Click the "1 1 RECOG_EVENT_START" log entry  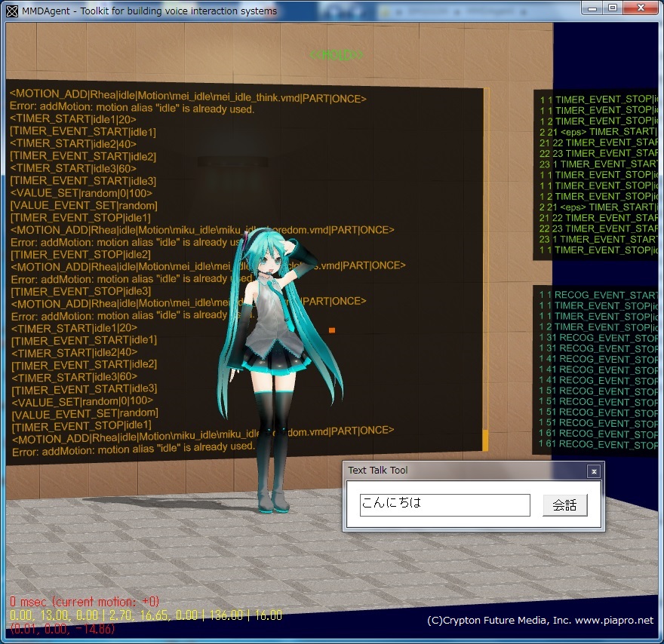point(598,295)
